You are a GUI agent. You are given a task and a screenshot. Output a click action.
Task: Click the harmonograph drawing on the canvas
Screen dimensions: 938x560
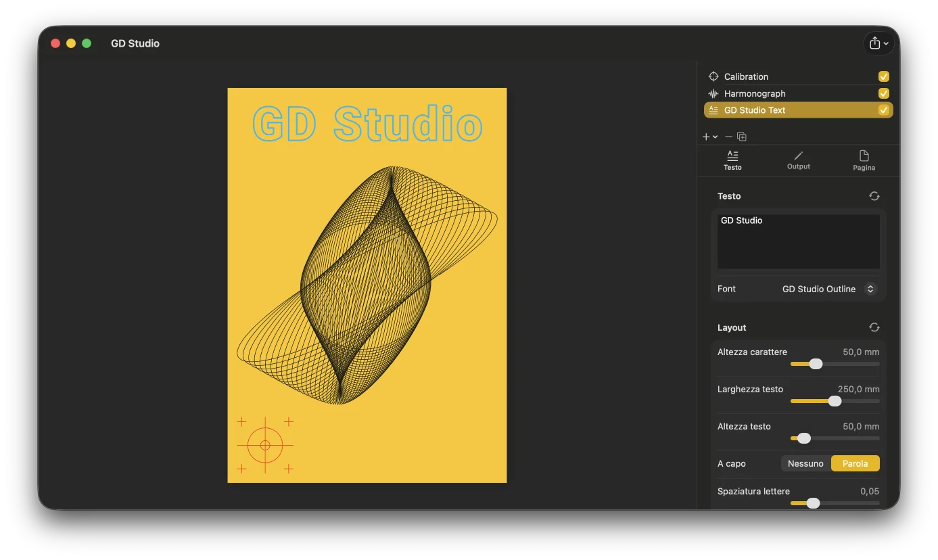(367, 285)
